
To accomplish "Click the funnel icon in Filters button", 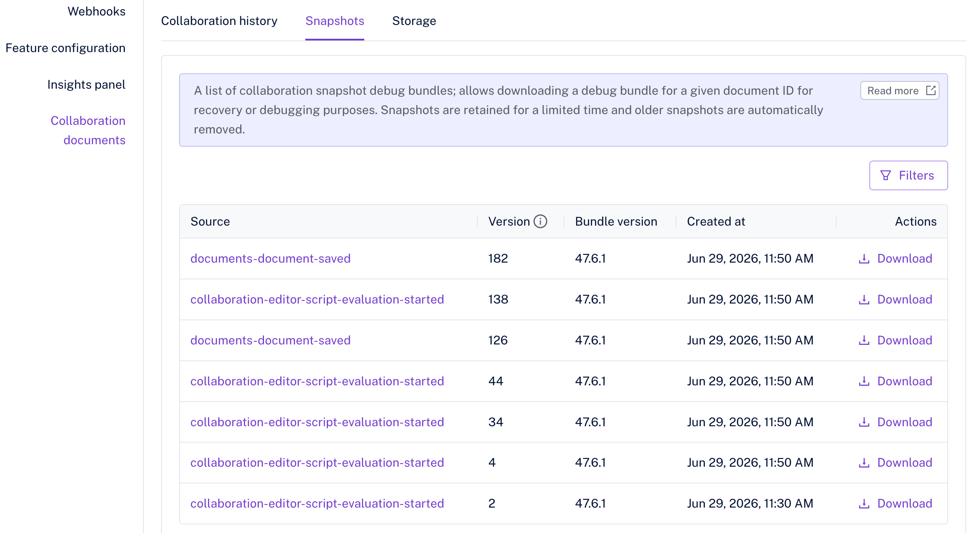I will click(886, 175).
